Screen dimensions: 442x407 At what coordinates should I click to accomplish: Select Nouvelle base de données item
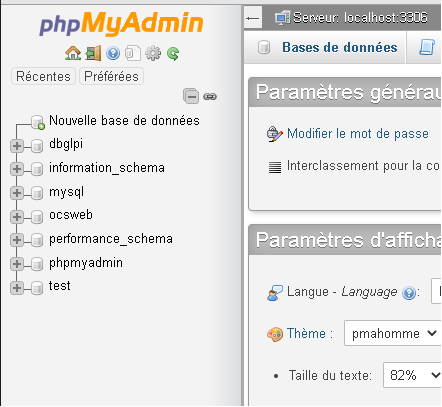coord(124,121)
